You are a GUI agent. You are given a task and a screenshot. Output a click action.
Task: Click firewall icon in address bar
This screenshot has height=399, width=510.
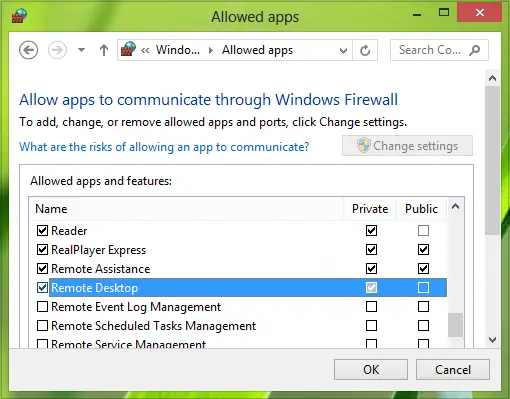coord(128,49)
